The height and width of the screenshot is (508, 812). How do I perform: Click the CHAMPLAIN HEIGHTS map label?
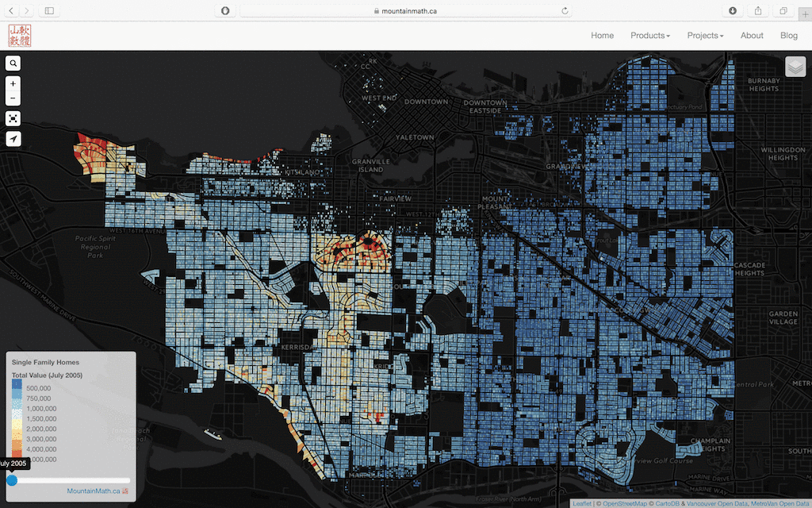710,444
